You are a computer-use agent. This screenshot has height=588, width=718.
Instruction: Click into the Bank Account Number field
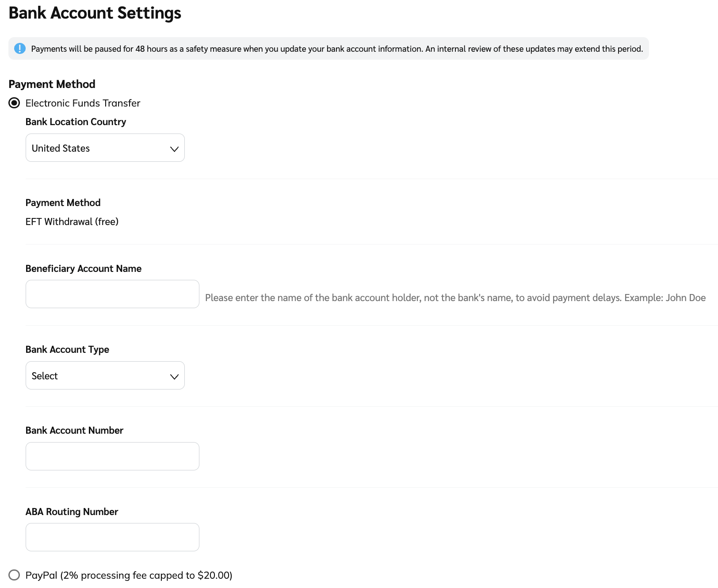[x=112, y=456]
